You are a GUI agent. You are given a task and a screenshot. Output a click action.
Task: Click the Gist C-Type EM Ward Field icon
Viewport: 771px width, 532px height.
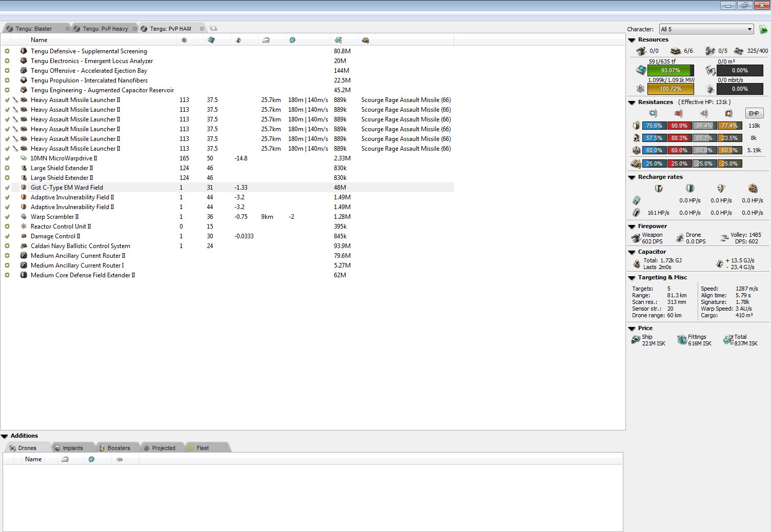(24, 188)
